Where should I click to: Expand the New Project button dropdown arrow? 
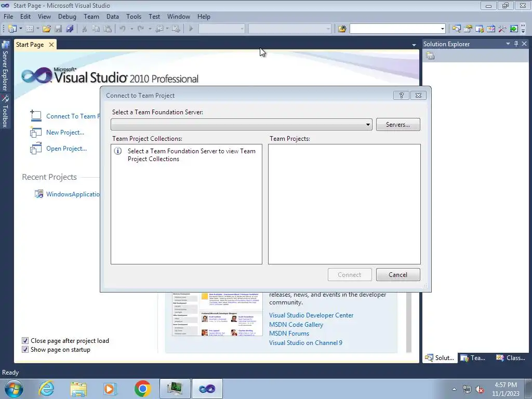20,29
